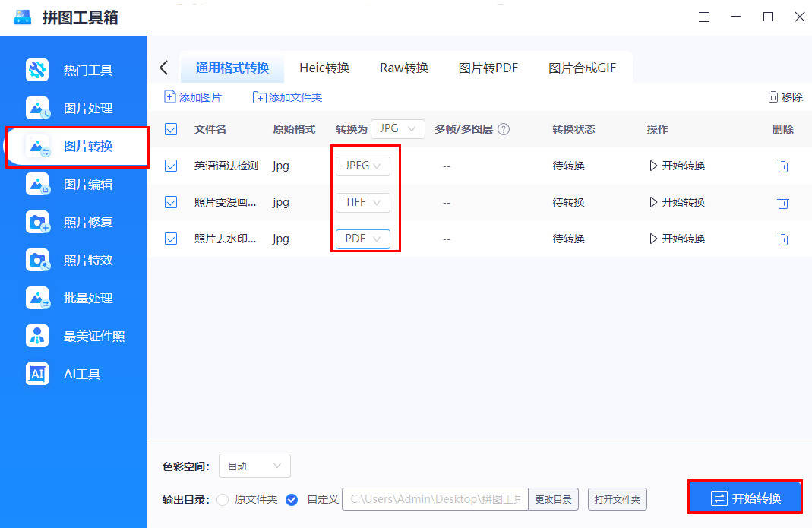Uncheck the 英语语法检测 file checkbox
Screen dimensions: 812x528
click(171, 166)
